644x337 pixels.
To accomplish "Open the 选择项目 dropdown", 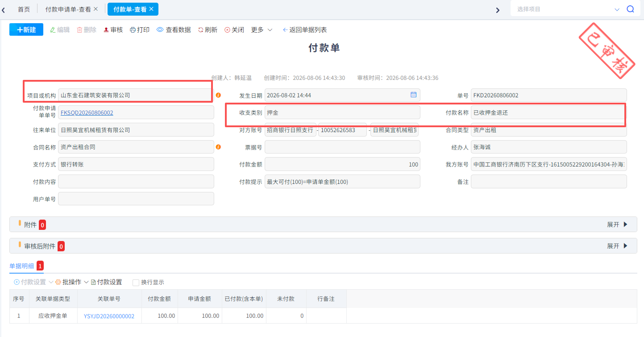I will [568, 9].
